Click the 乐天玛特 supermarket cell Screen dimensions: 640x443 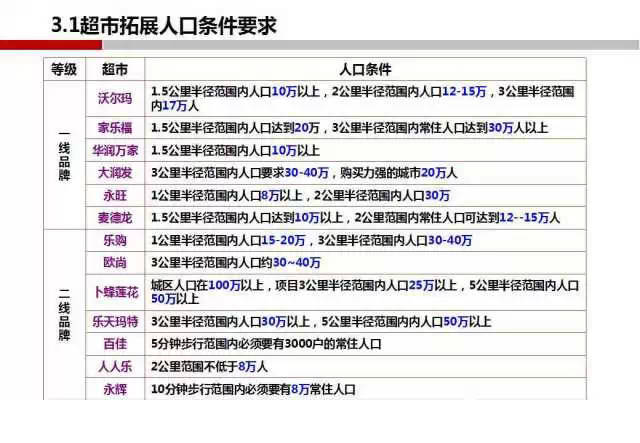115,322
